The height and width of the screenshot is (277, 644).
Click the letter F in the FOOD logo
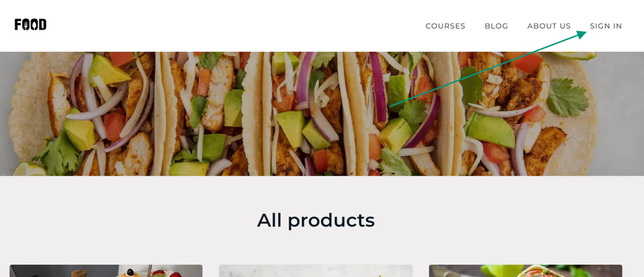coord(18,25)
